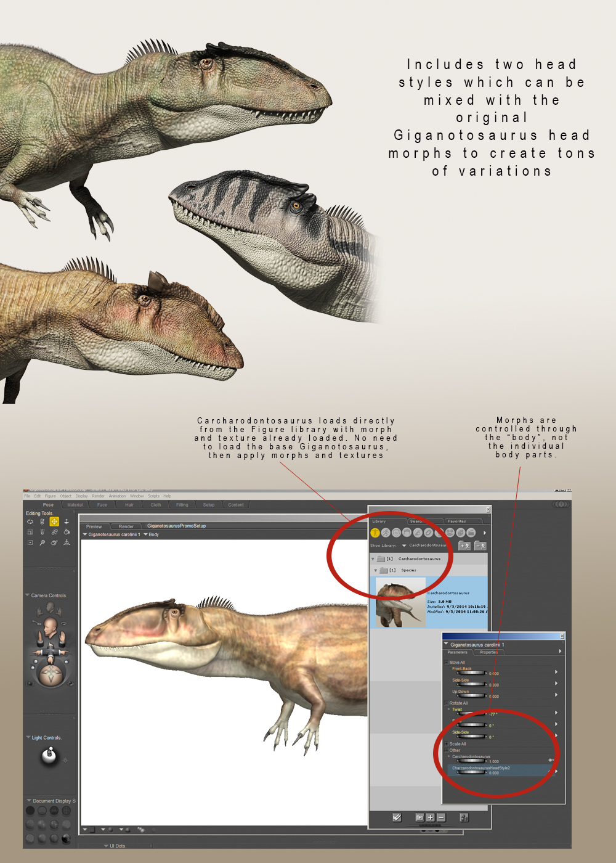Image resolution: width=616 pixels, height=863 pixels.
Task: Select the Grouping tool
Action: [30, 542]
